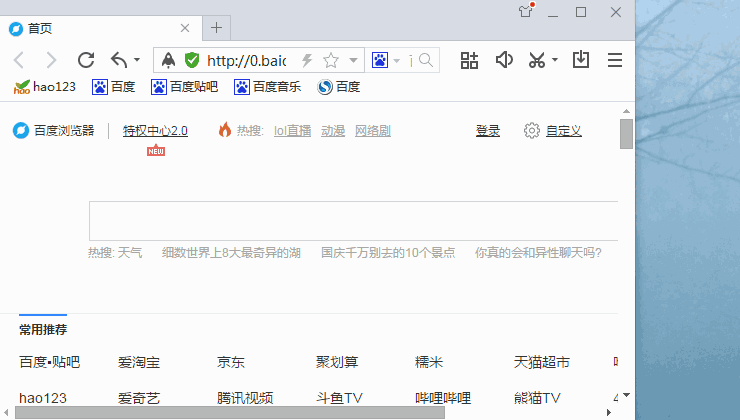
Task: Open 特权中心2.0 link
Action: 155,131
